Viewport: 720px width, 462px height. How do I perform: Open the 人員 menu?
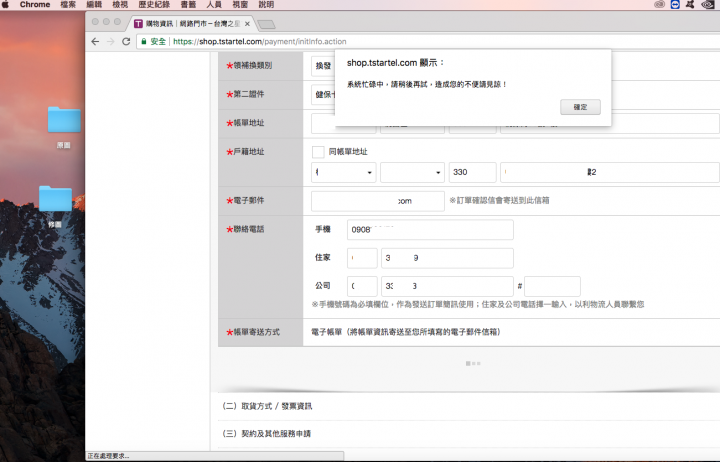coord(214,5)
